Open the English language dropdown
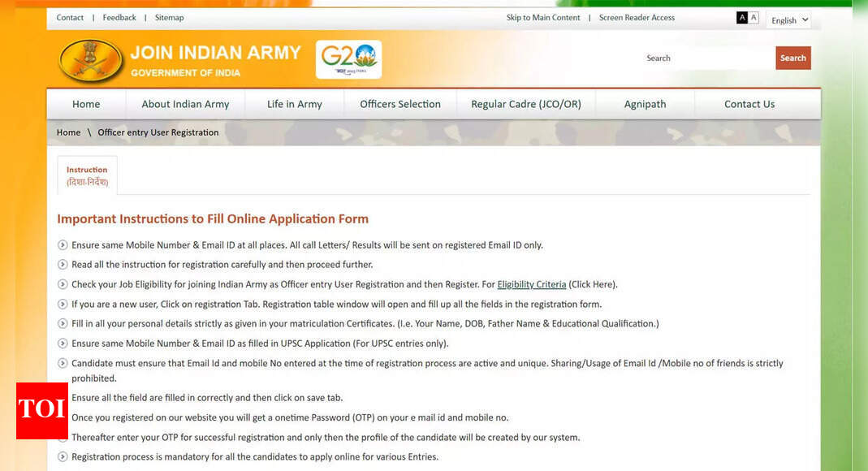This screenshot has width=868, height=471. [788, 19]
